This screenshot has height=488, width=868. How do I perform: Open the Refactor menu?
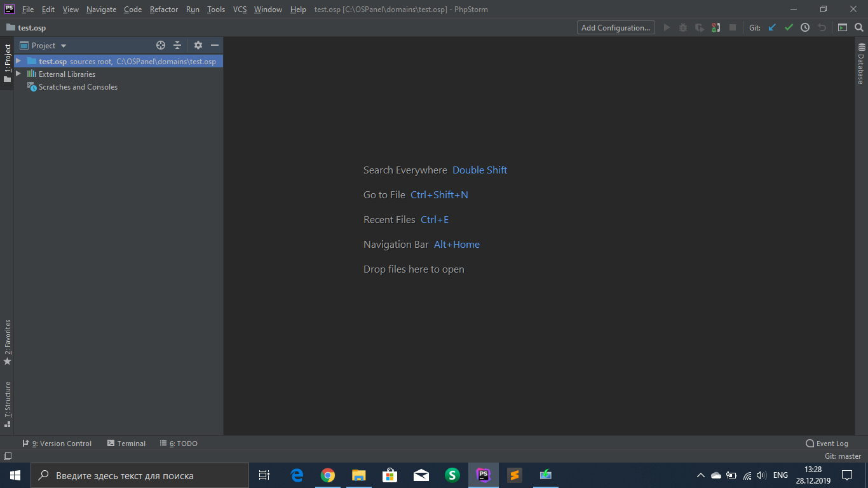click(x=164, y=10)
